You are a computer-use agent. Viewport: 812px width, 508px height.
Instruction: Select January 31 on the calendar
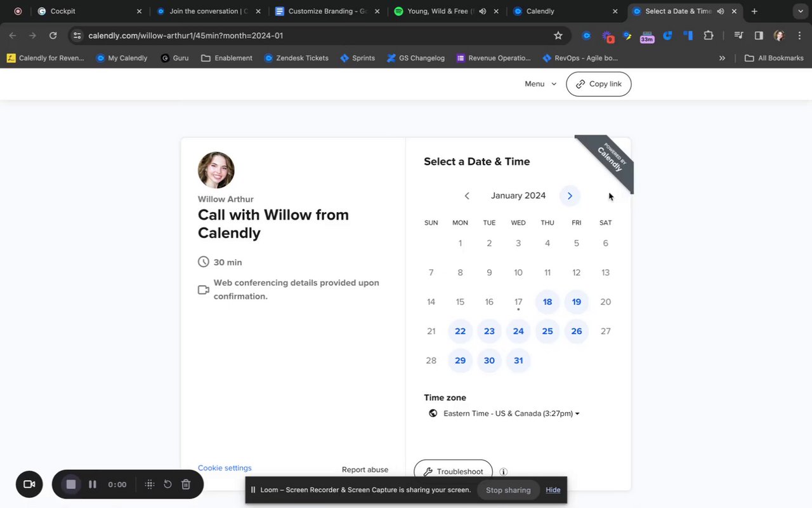pyautogui.click(x=518, y=360)
